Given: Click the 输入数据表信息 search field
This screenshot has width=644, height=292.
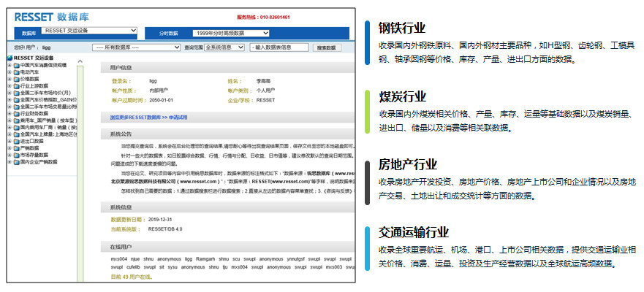Looking at the screenshot, I should (279, 47).
